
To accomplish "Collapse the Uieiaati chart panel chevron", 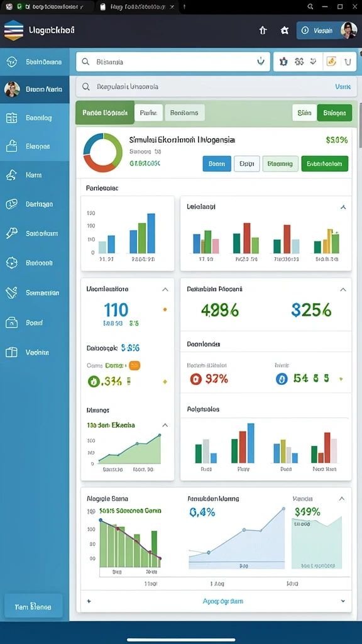I will (x=343, y=208).
